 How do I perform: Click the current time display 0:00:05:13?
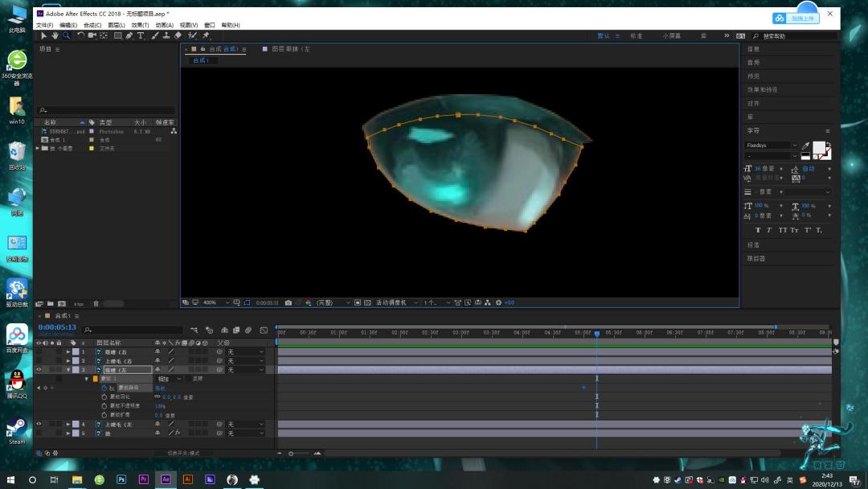point(57,327)
